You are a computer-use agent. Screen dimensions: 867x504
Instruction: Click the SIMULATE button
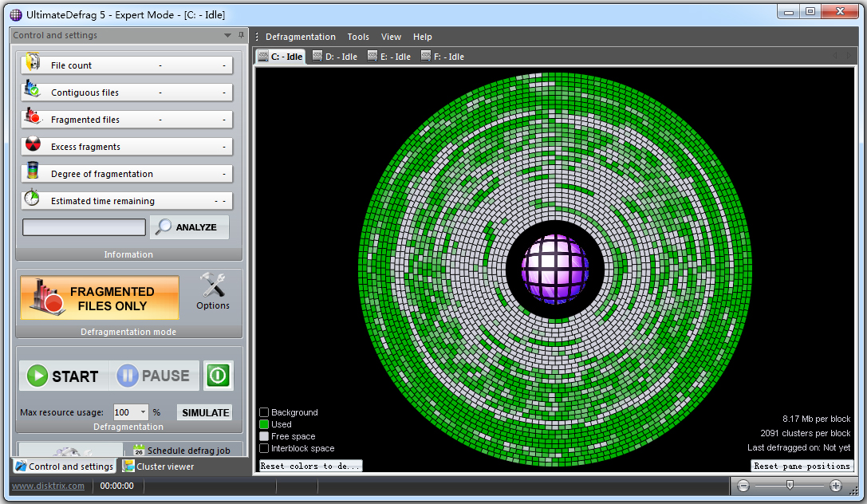pos(205,413)
